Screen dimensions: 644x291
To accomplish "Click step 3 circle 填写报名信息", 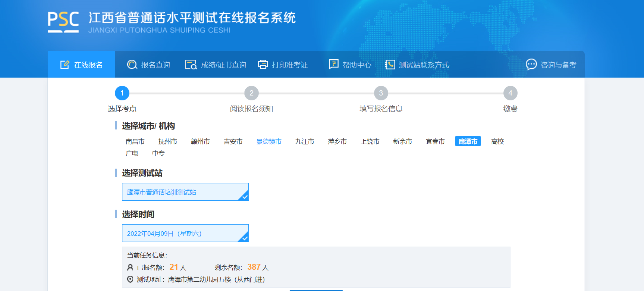I will point(381,93).
